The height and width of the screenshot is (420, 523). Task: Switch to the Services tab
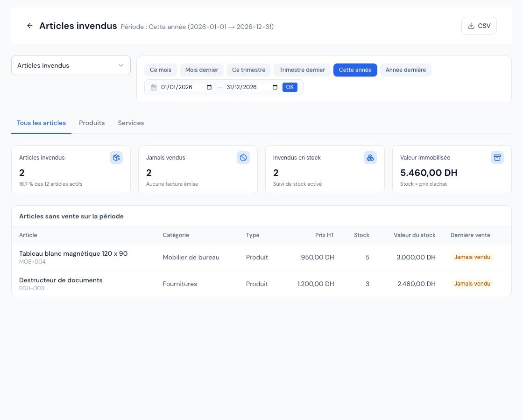pos(131,123)
